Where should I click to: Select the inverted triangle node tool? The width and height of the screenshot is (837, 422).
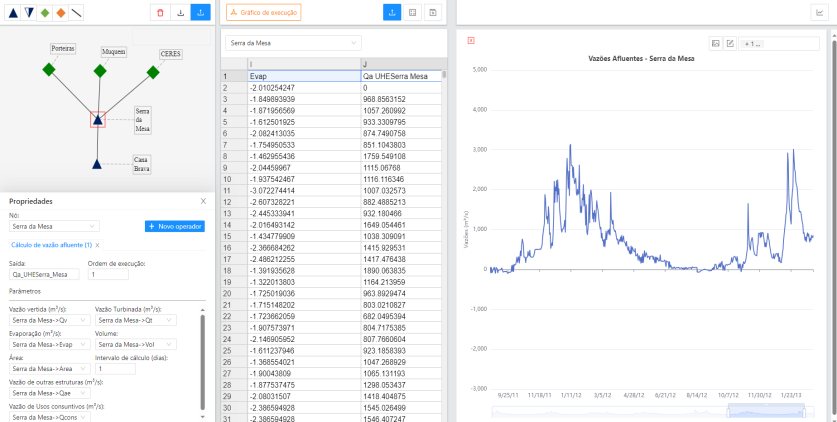tap(29, 12)
